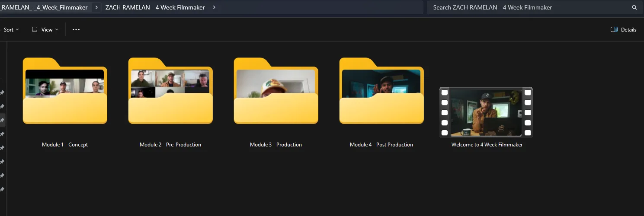This screenshot has width=644, height=216.
Task: Focus the Search ZACH RAMELAN input field
Action: 528,7
